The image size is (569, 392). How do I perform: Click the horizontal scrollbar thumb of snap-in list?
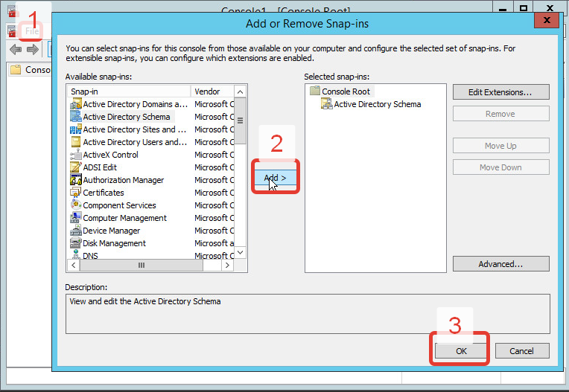pos(142,266)
